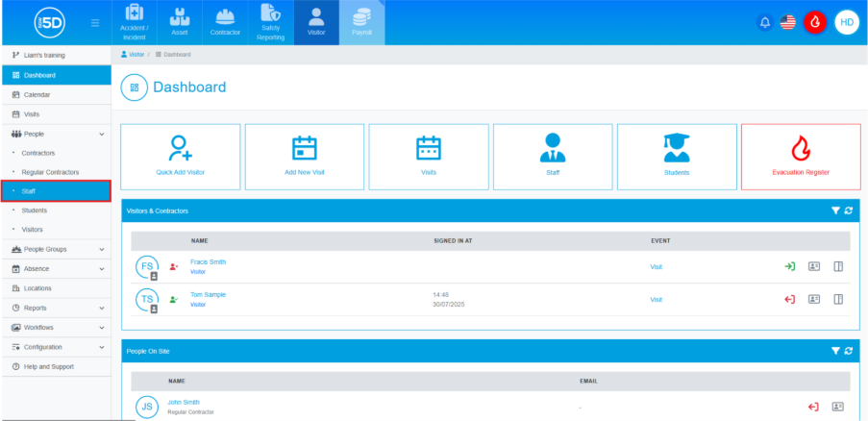Viewport: 868px width, 421px height.
Task: Refresh the People On Site panel
Action: [849, 351]
